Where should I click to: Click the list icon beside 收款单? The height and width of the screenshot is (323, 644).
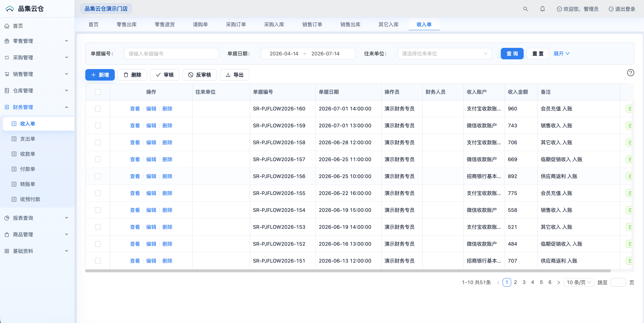14,154
